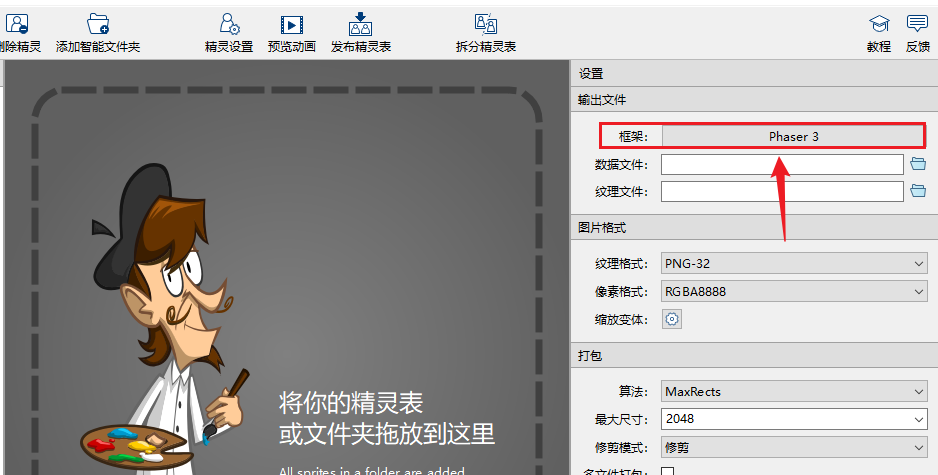This screenshot has width=938, height=475.
Task: Click the '将你的精灵表' drop-zone text
Action: [351, 403]
